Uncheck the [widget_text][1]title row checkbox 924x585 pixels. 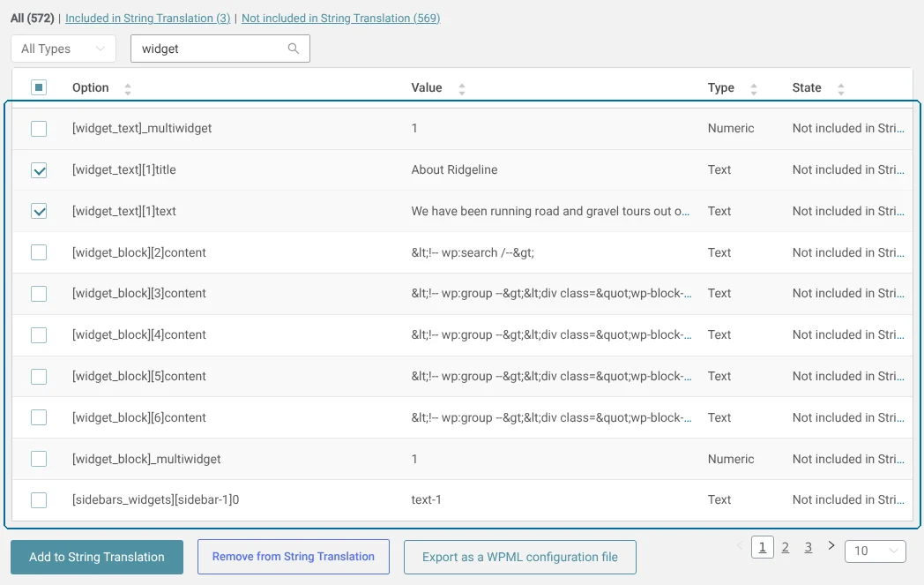click(x=39, y=169)
